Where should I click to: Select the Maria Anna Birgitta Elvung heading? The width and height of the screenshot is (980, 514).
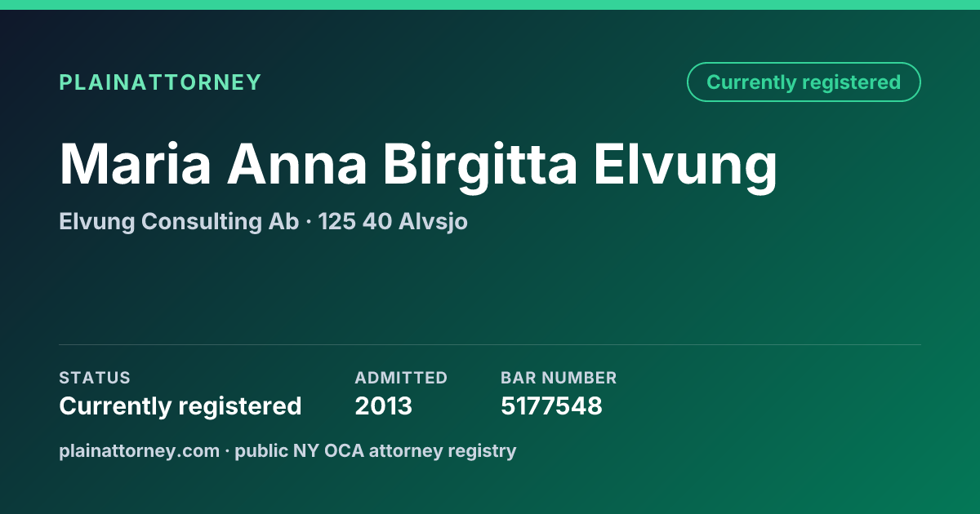coord(418,166)
